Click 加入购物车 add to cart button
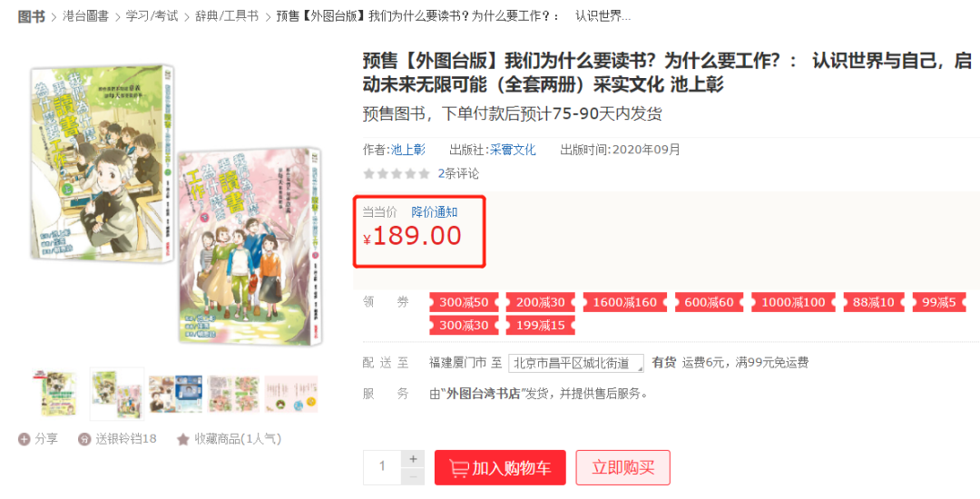The width and height of the screenshot is (980, 499). coord(500,468)
